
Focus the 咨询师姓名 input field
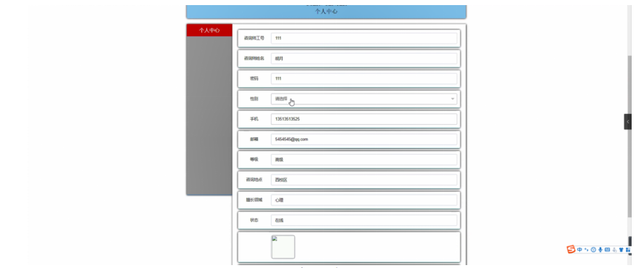[364, 58]
